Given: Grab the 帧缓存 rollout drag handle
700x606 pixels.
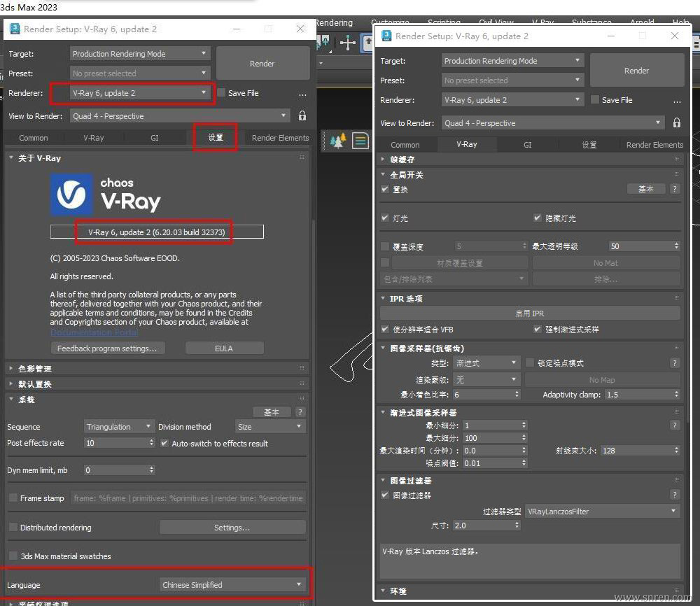Looking at the screenshot, I should 677,159.
